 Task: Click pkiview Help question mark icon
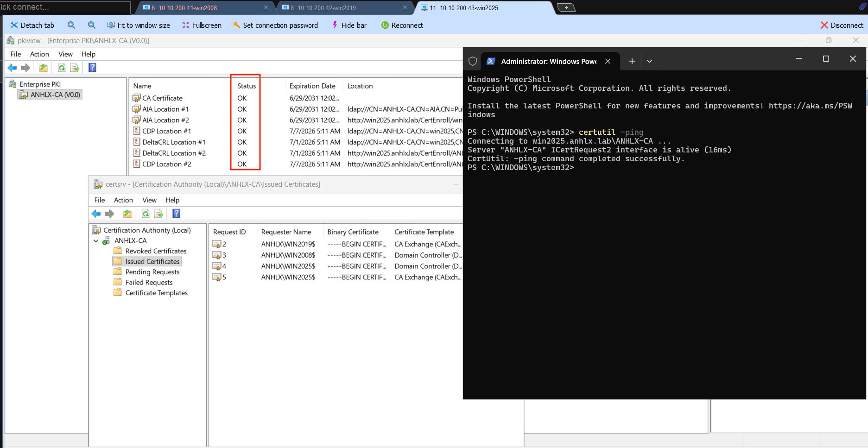pyautogui.click(x=92, y=68)
